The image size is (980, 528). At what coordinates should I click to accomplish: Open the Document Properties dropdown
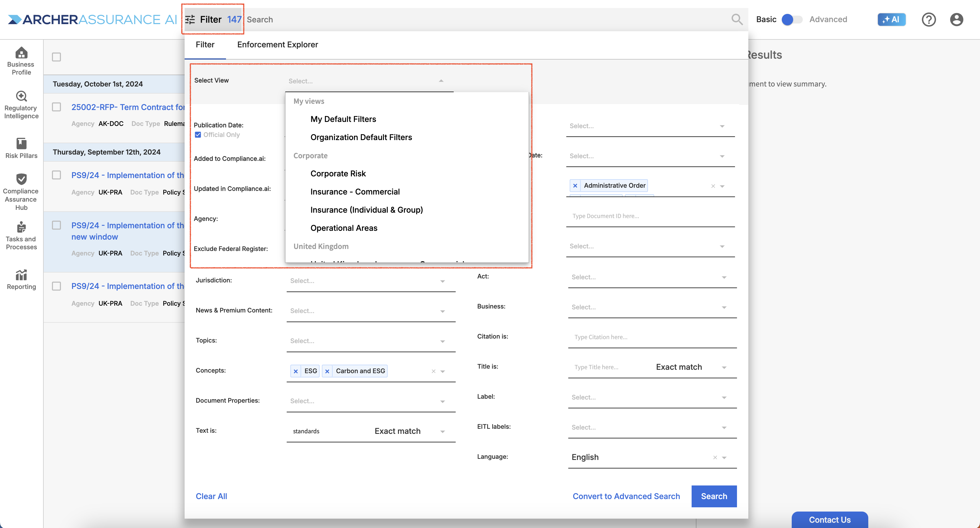pos(371,401)
